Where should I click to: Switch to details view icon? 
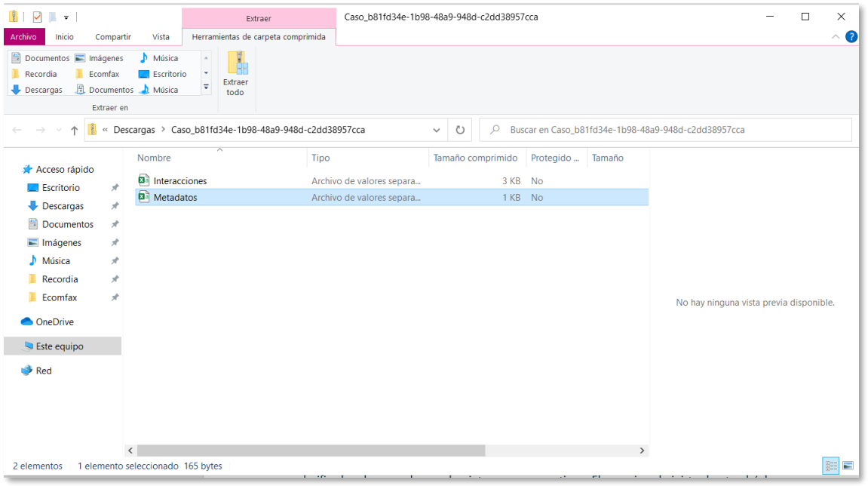point(831,466)
